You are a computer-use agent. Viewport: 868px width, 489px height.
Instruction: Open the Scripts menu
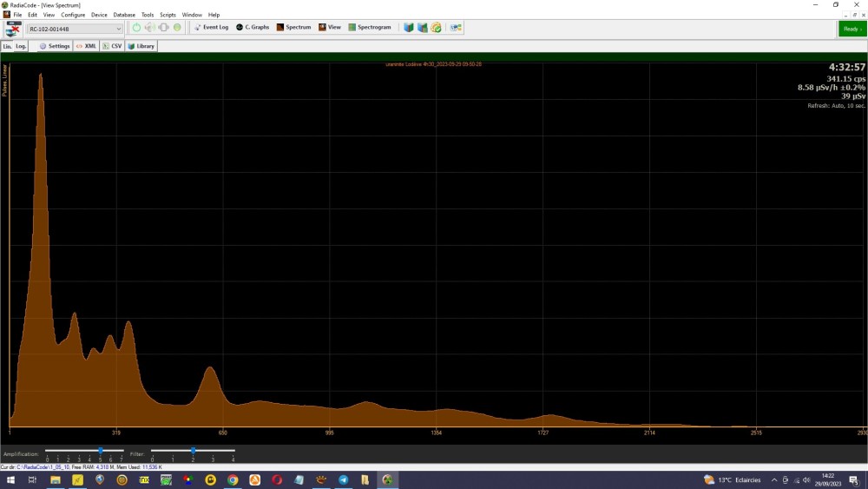tap(168, 15)
